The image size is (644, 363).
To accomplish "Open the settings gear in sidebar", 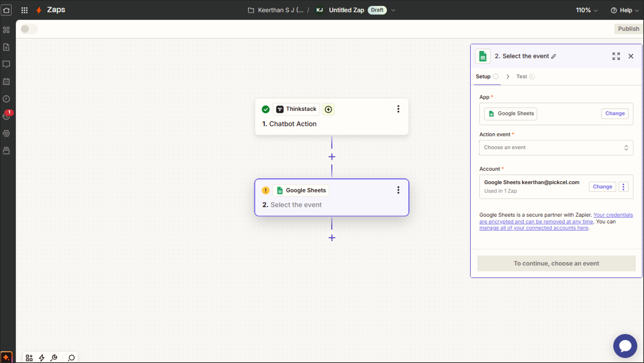I will click(x=6, y=133).
